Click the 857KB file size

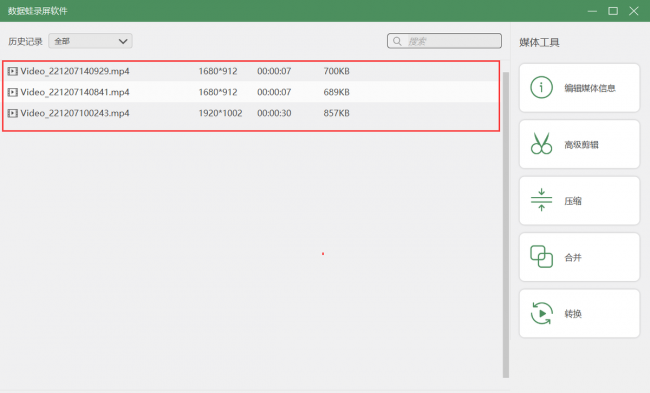coord(336,113)
